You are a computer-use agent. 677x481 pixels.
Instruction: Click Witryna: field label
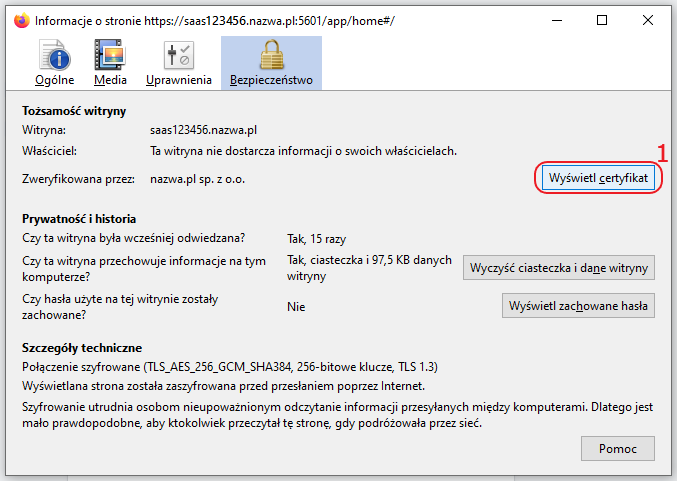[x=44, y=130]
